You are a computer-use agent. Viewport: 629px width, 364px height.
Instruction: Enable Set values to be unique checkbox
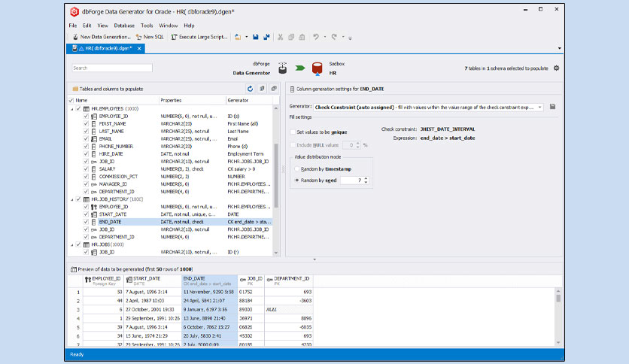tap(293, 132)
